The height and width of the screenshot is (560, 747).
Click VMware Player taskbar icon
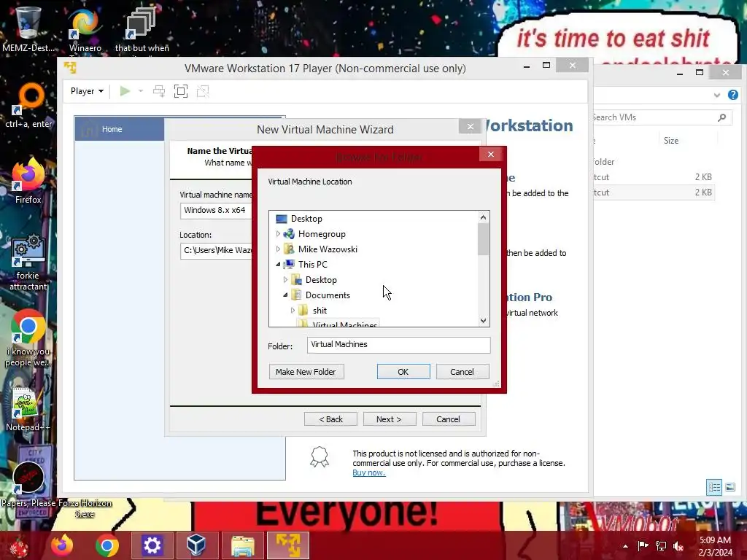point(288,545)
